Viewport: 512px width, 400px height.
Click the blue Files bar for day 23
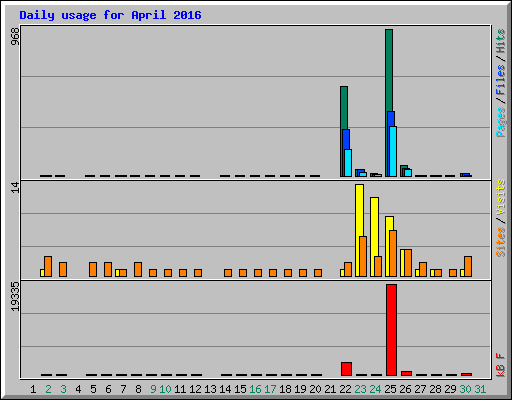(361, 173)
